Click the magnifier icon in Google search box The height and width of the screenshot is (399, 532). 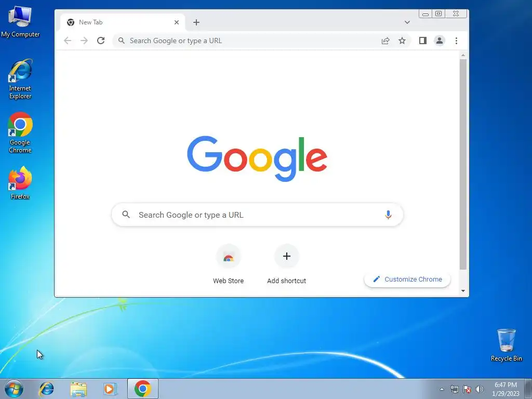[x=126, y=215]
